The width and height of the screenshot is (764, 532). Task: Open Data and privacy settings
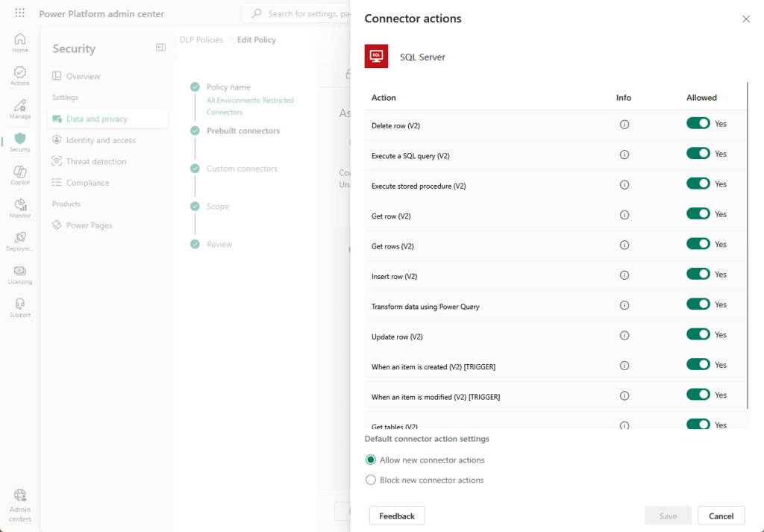point(107,119)
